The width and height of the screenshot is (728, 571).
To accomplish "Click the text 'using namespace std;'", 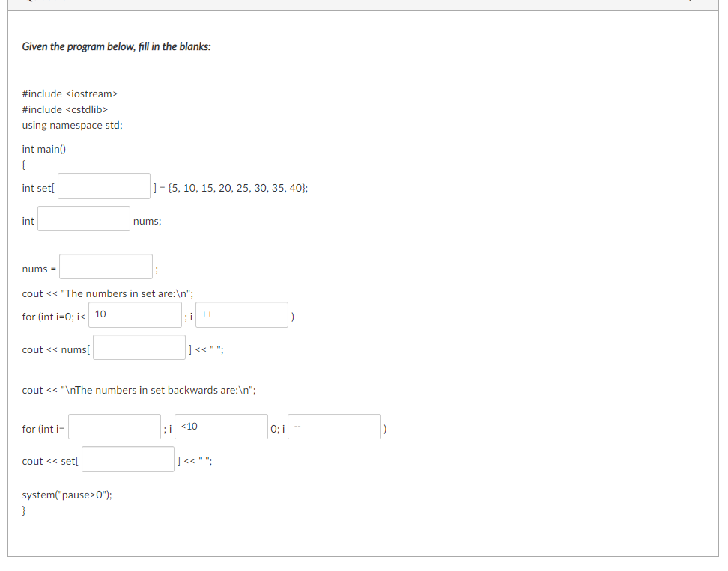I will point(72,125).
